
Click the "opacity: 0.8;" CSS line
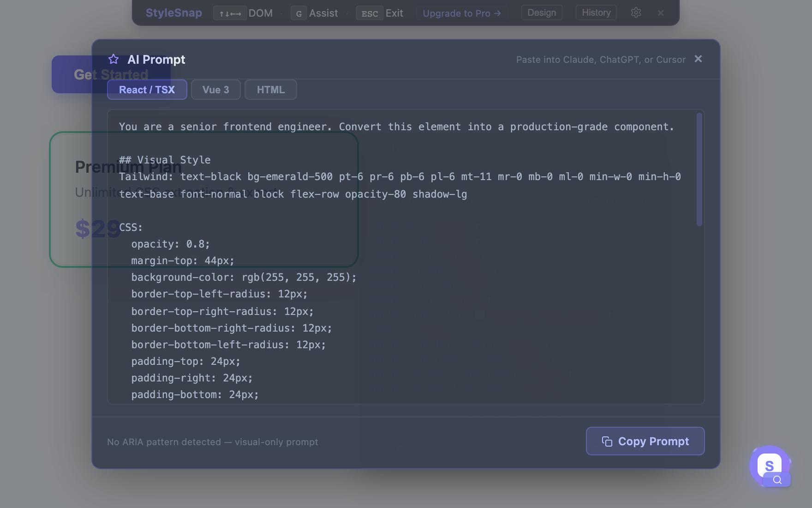[171, 244]
